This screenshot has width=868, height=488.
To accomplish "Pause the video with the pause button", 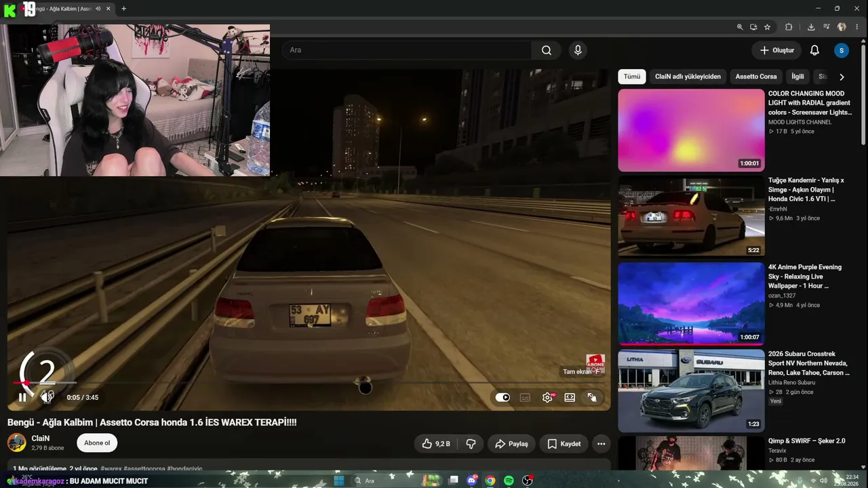I will coord(22,398).
